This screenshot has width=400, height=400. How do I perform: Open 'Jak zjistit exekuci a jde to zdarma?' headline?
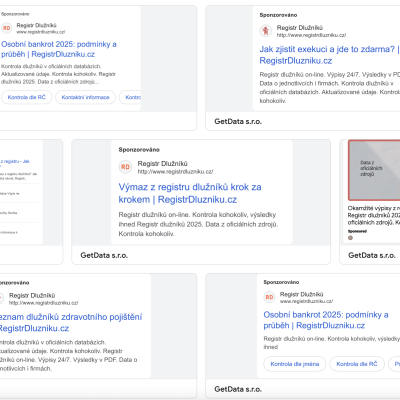point(329,55)
